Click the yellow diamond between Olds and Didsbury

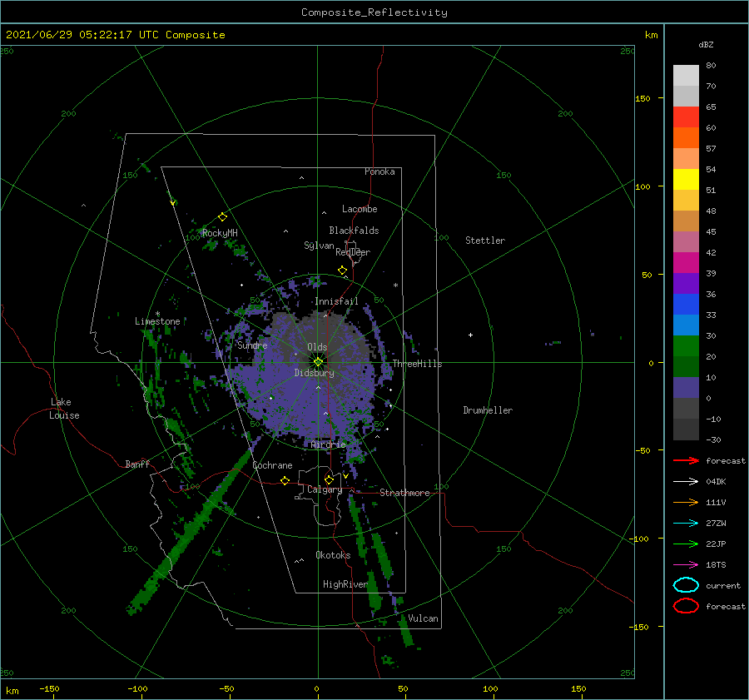[x=318, y=362]
